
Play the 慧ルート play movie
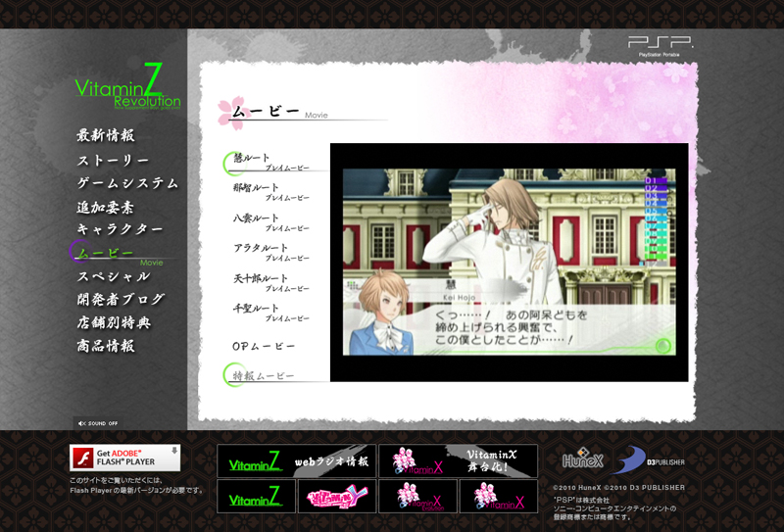271,162
